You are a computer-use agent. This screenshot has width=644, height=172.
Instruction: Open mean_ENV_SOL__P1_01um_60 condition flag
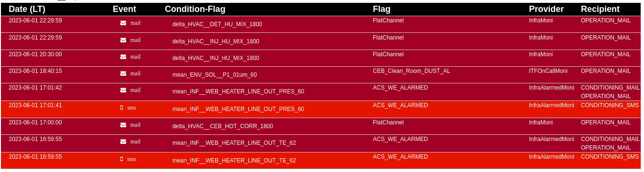pos(215,75)
